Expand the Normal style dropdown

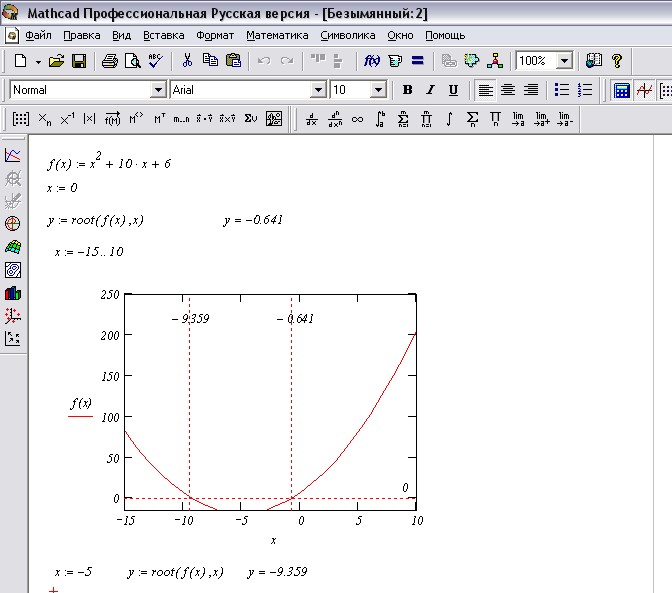[x=158, y=90]
